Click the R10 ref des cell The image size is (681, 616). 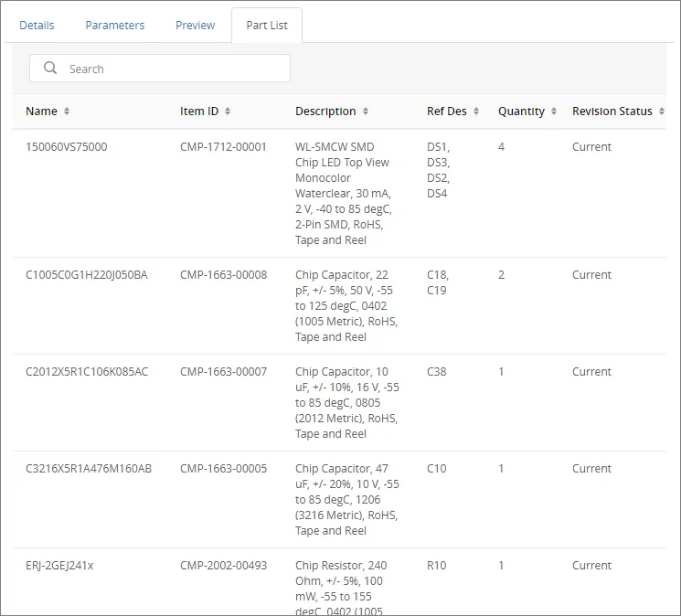437,565
